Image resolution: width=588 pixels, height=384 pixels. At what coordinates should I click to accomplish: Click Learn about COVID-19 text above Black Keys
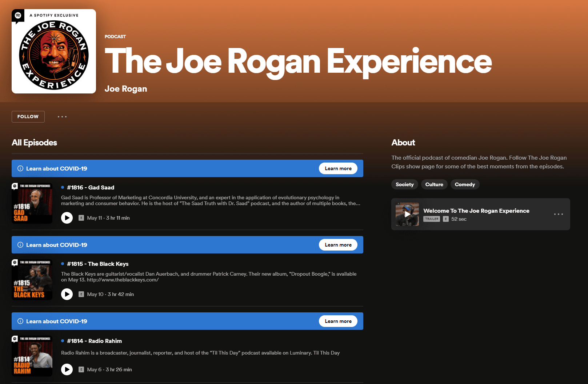click(x=57, y=245)
